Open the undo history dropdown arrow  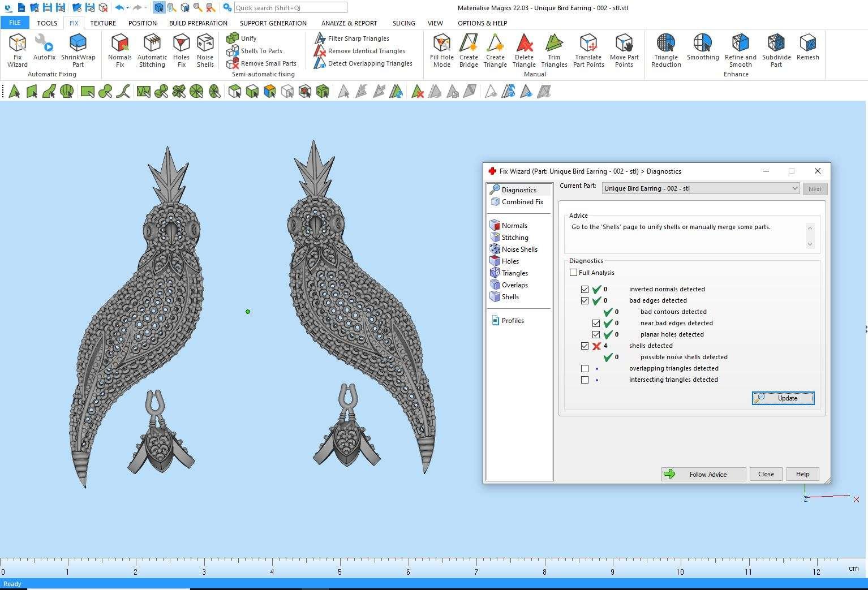click(128, 8)
